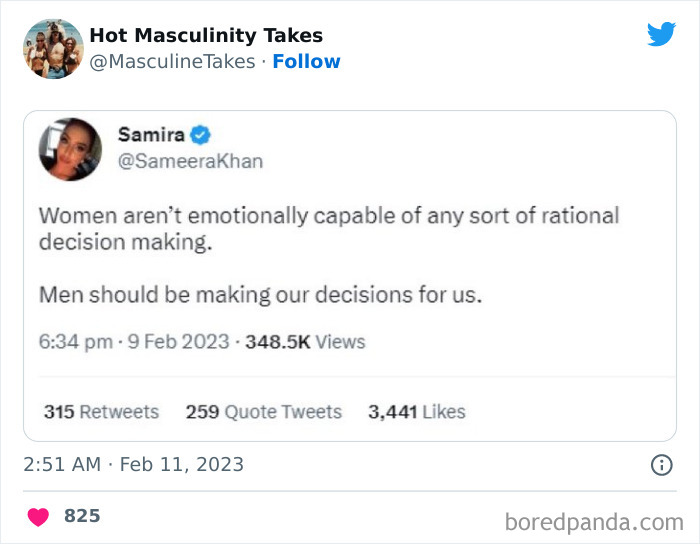Viewport: 700px width, 544px height.
Task: Click the 348.5K Views count
Action: 306,342
